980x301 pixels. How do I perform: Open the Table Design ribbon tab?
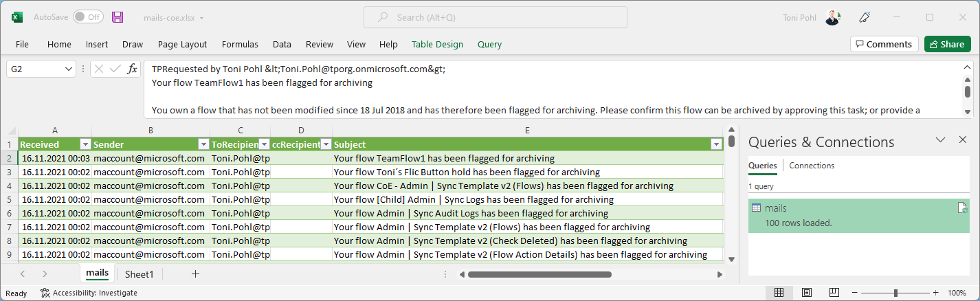tap(437, 44)
